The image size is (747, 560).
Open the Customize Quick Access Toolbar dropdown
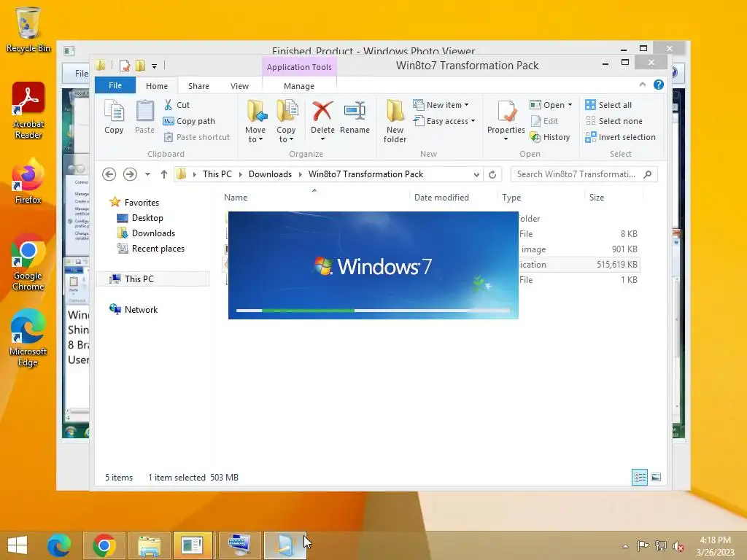(x=154, y=66)
